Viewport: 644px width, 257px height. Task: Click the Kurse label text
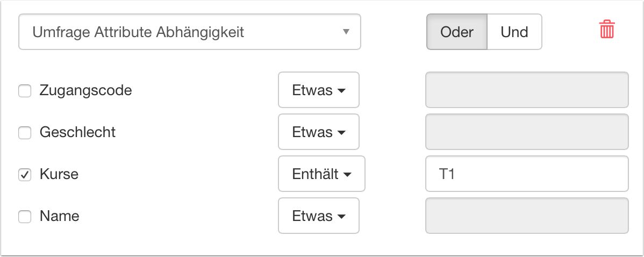pyautogui.click(x=59, y=174)
